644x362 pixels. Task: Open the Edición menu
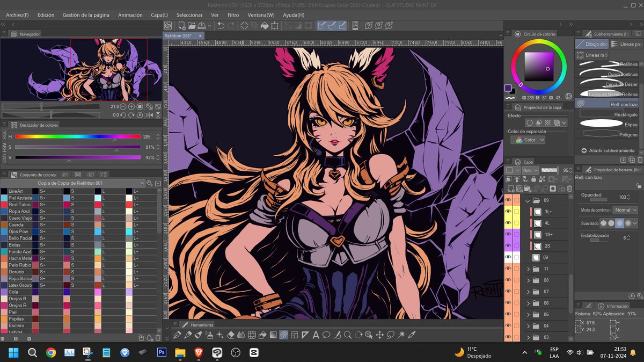pyautogui.click(x=46, y=15)
